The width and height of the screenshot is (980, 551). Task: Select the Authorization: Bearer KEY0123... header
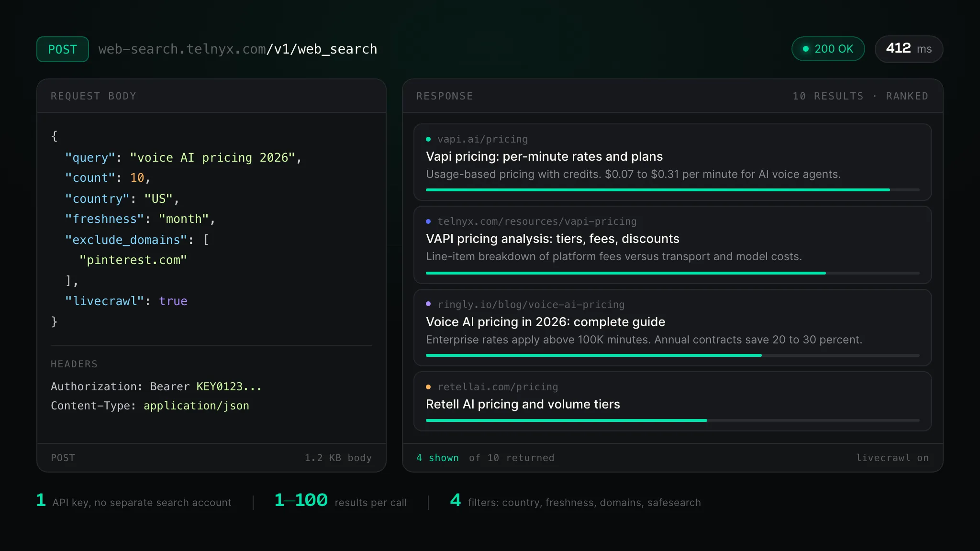156,386
